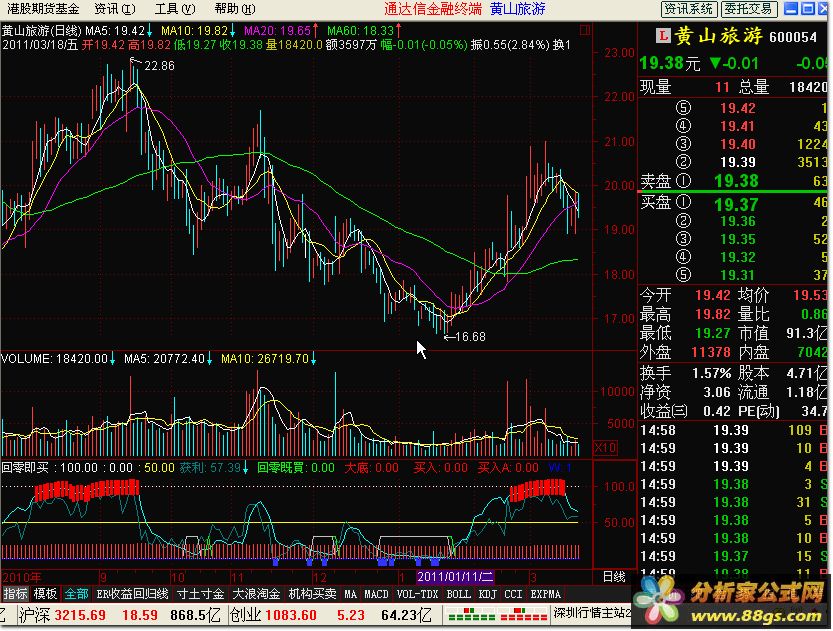Click the 黄山旅游(日线) chart title
Screen dimensions: 833x631
point(41,31)
